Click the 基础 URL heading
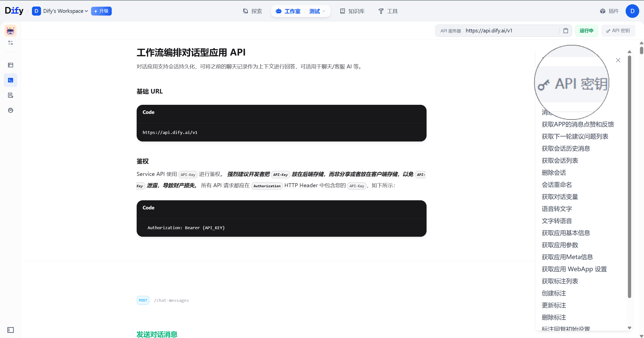The image size is (644, 338). 149,91
